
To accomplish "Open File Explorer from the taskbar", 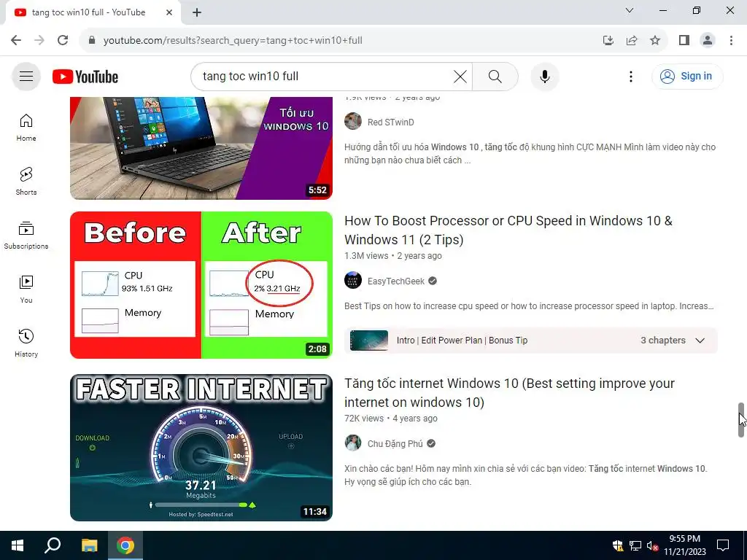I will [x=89, y=545].
